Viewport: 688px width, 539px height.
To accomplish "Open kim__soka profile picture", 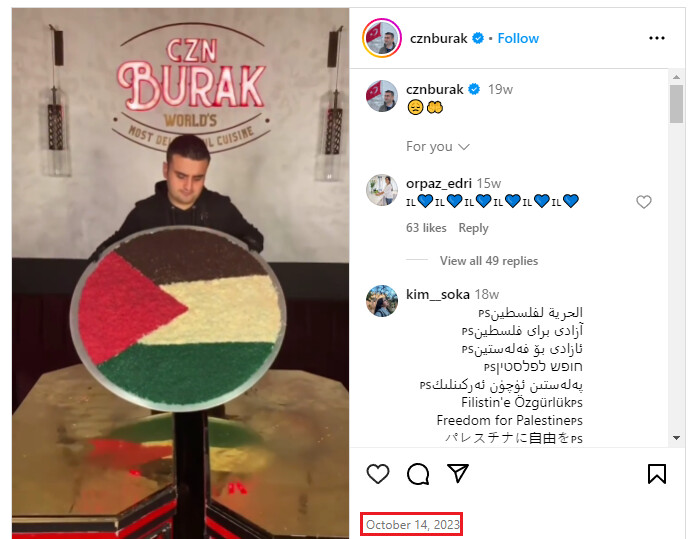I will 382,301.
